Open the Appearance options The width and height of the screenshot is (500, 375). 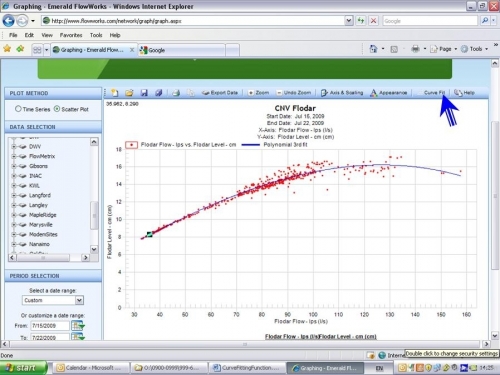[x=389, y=93]
